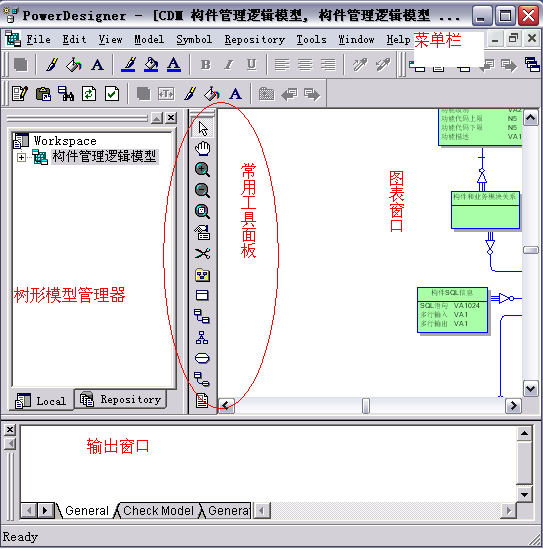Select the Open Package Diagram tool

(x=202, y=211)
